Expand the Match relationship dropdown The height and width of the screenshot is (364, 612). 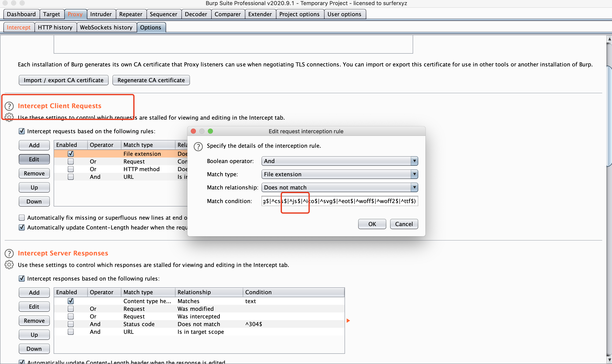[x=339, y=188]
